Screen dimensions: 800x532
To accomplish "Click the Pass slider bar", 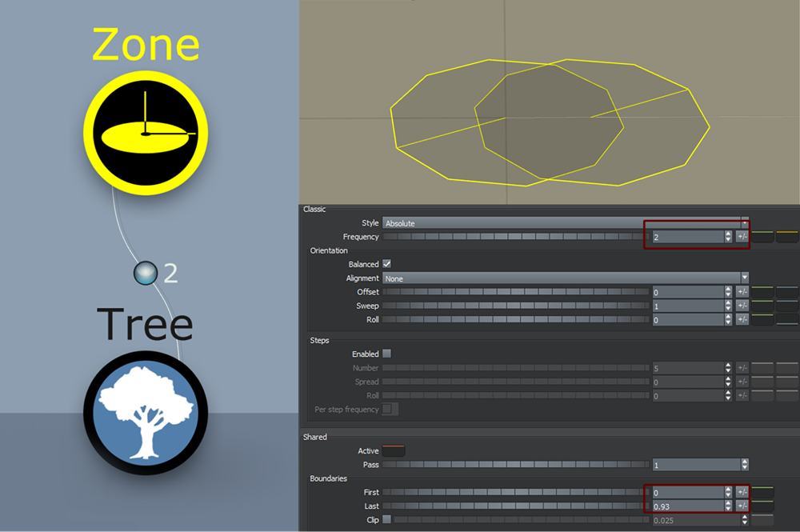I will click(516, 465).
